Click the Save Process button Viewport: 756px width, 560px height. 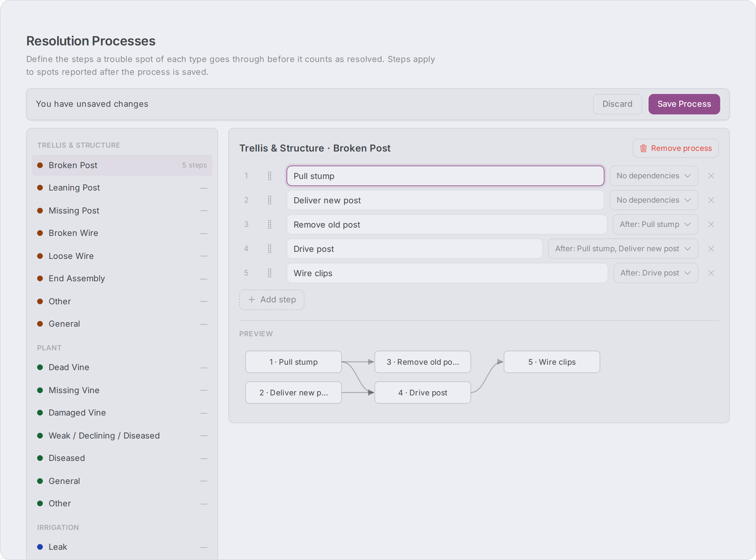click(684, 104)
